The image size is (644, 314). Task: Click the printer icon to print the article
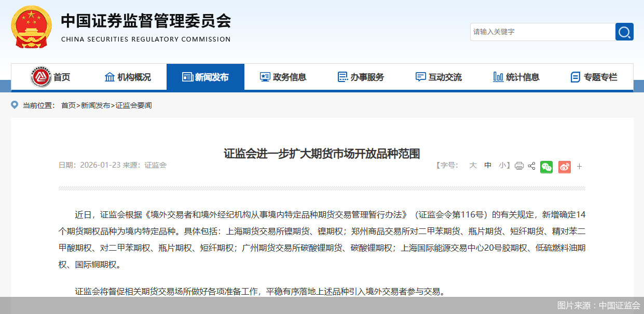[519, 165]
